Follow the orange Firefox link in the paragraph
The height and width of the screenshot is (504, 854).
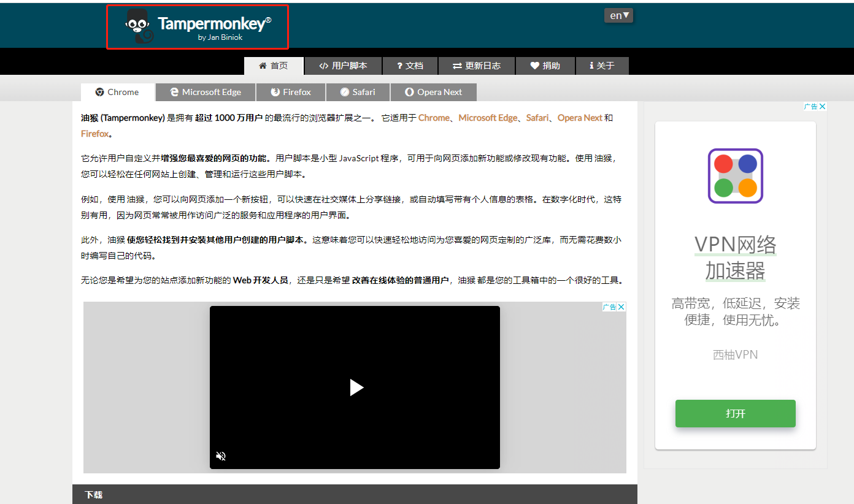pyautogui.click(x=94, y=134)
